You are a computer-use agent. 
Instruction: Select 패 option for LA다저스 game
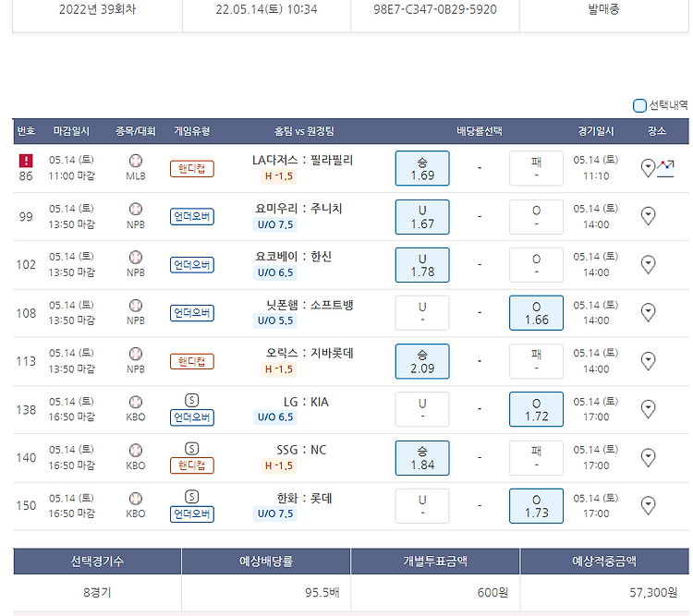(x=536, y=168)
